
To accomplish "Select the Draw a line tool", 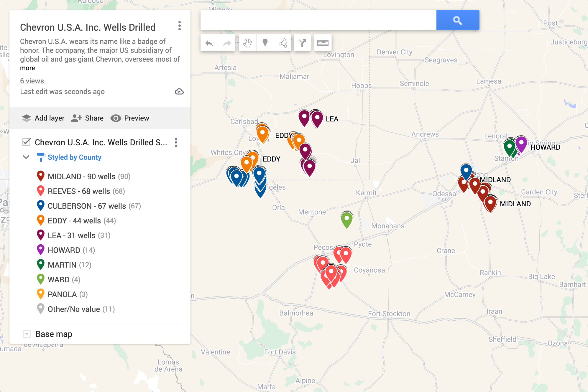I will 282,43.
